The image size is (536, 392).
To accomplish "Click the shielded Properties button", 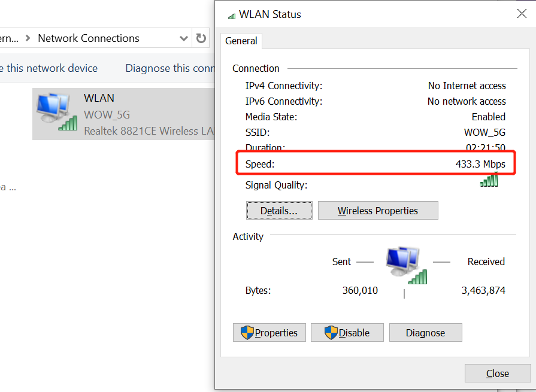I will pos(269,333).
